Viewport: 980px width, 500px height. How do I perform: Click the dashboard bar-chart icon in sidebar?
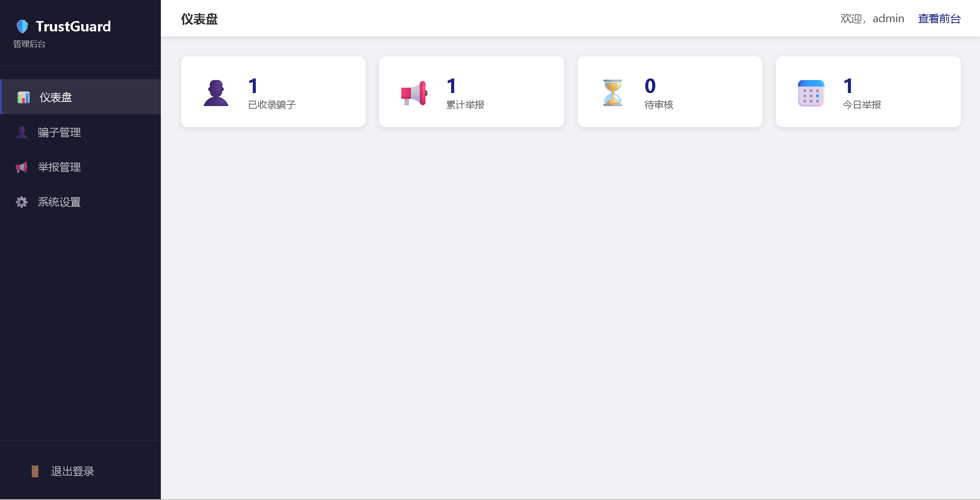pos(23,97)
